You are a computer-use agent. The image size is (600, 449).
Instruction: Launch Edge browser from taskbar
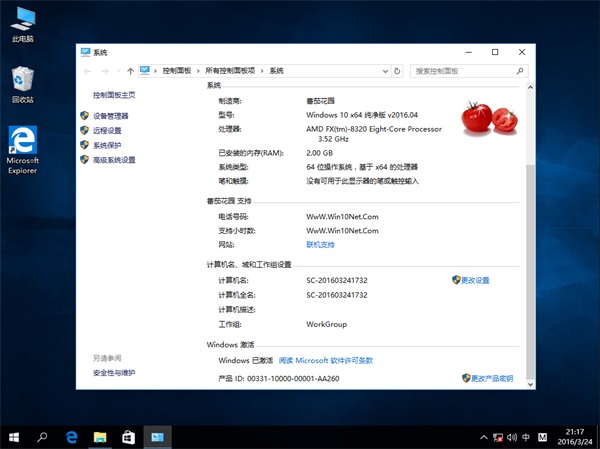(x=72, y=437)
